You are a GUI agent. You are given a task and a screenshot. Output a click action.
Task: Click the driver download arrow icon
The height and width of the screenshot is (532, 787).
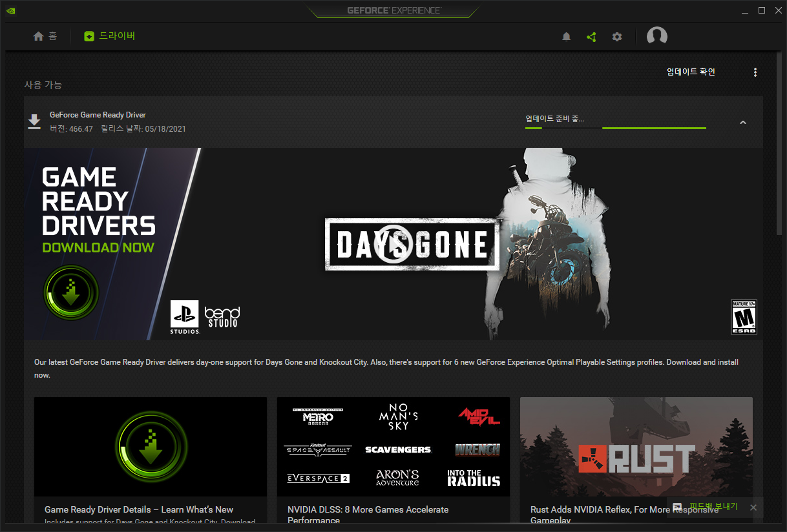(x=34, y=121)
